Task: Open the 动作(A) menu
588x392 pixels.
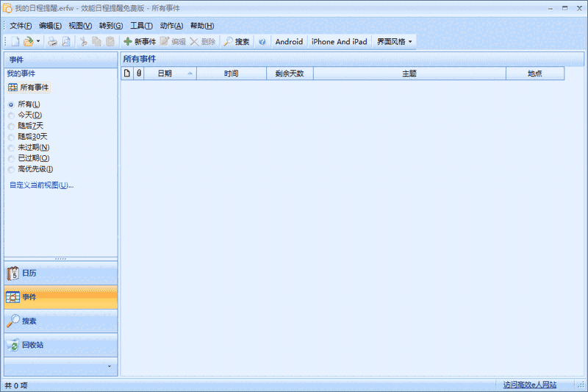Action: coord(171,26)
